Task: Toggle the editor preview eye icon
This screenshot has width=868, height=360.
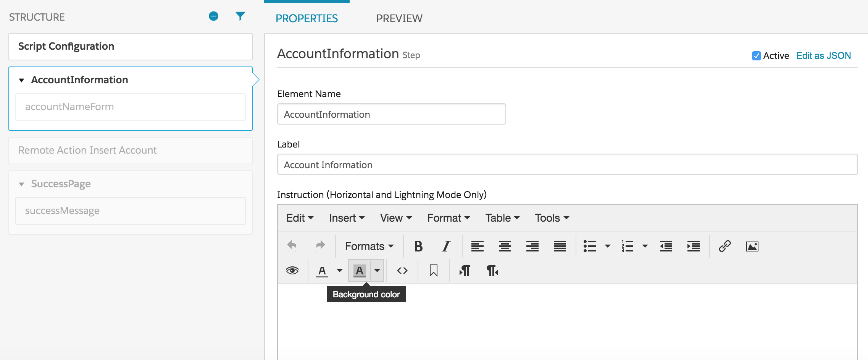Action: pos(292,271)
